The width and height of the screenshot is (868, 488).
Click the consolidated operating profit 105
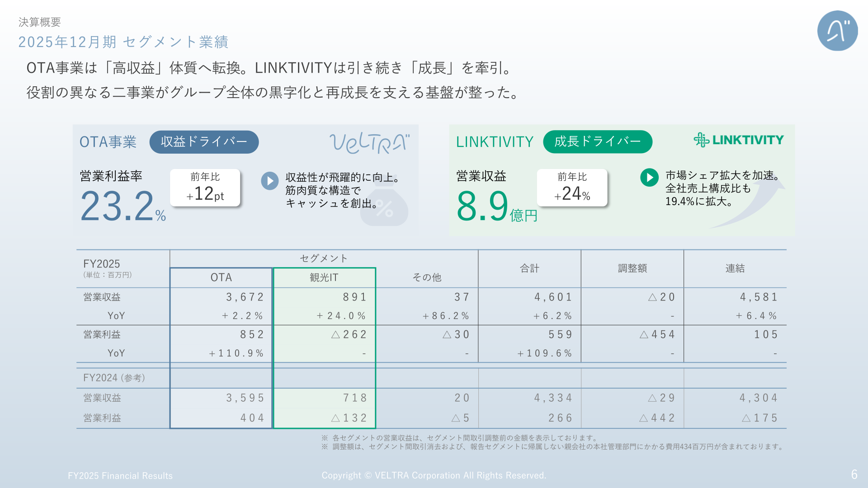766,334
